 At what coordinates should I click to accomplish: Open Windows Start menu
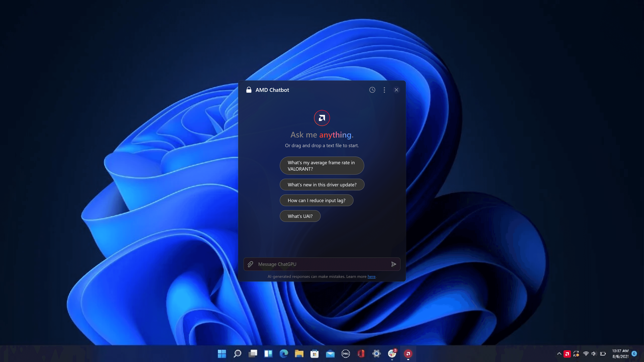222,354
